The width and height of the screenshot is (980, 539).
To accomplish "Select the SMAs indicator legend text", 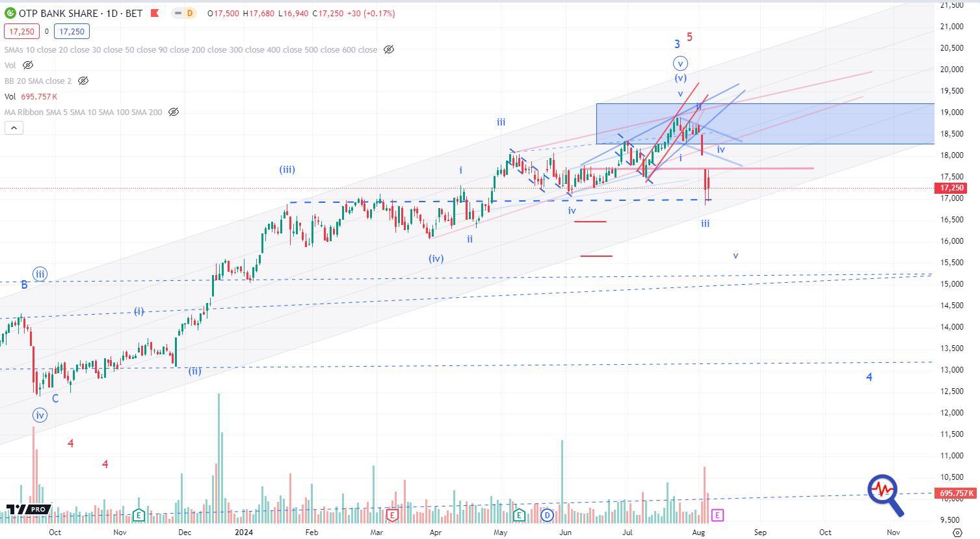I will (191, 49).
